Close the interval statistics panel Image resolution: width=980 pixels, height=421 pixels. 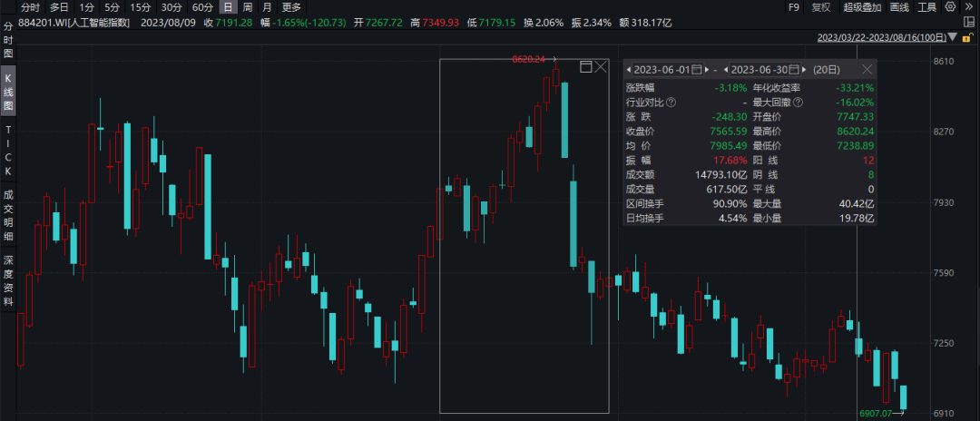coord(867,69)
